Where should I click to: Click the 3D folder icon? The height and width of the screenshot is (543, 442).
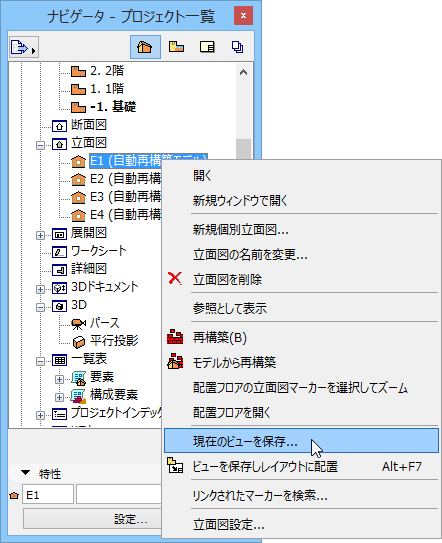[59, 306]
